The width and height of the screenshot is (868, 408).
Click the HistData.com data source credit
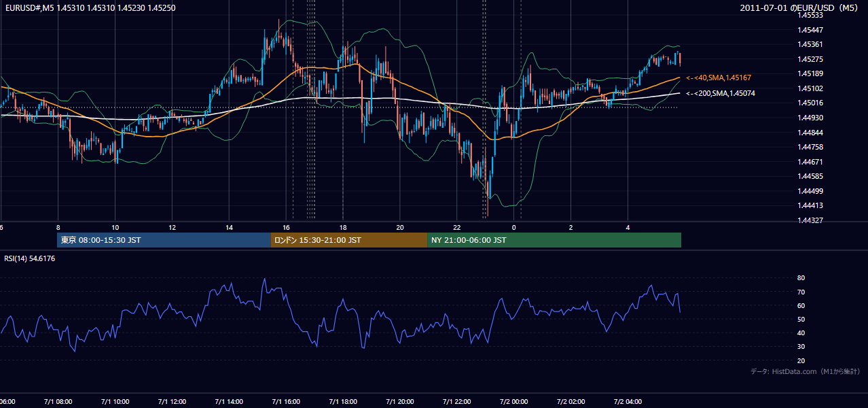pos(805,371)
